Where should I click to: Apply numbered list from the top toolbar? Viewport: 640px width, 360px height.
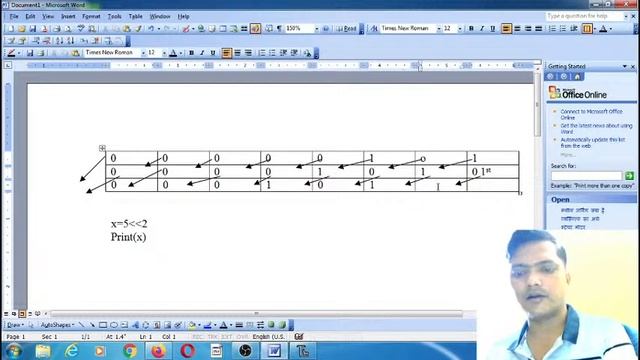(x=552, y=29)
